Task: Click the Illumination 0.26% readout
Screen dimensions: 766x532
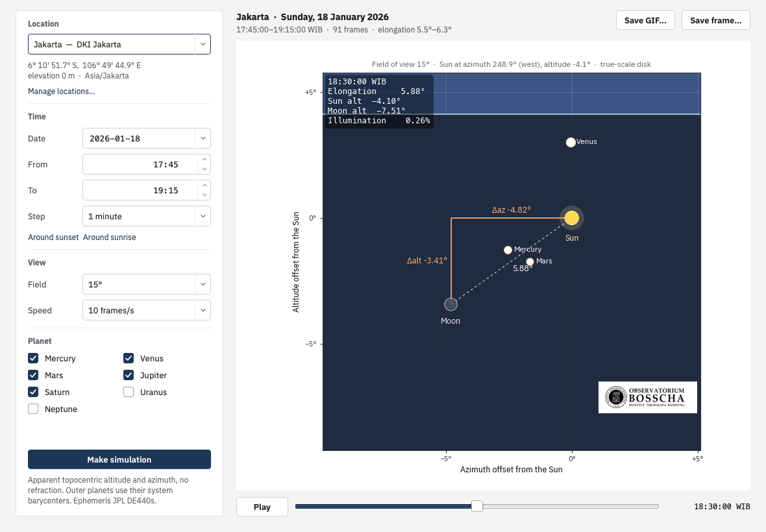Action: [378, 121]
